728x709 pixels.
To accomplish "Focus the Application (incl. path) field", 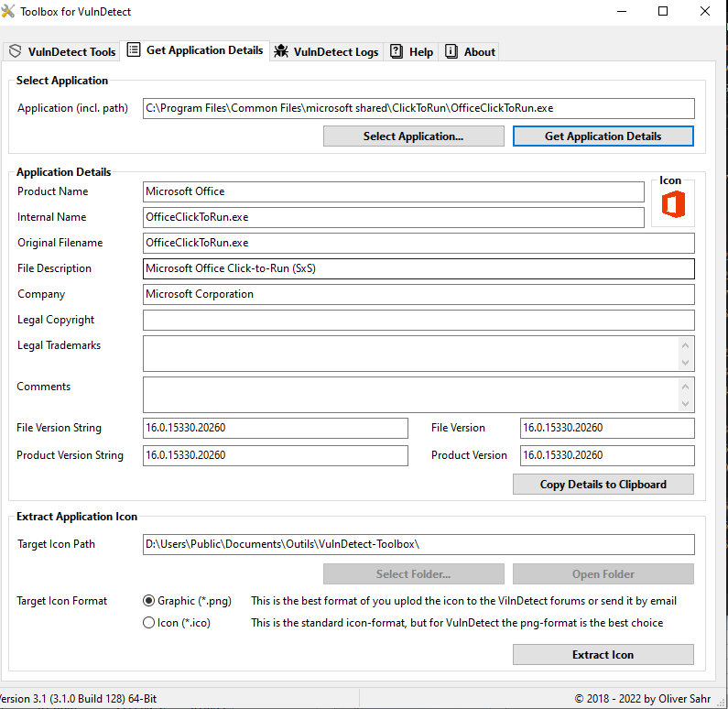I will pos(418,108).
